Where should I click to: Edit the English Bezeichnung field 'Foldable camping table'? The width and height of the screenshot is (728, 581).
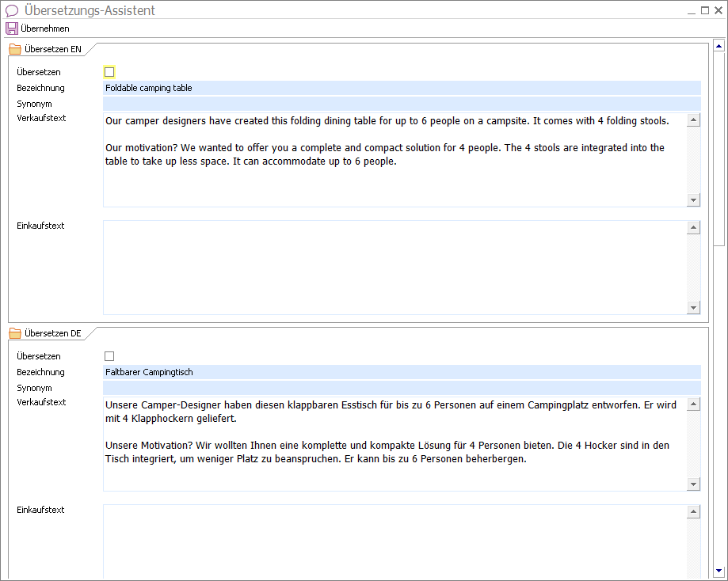(401, 88)
